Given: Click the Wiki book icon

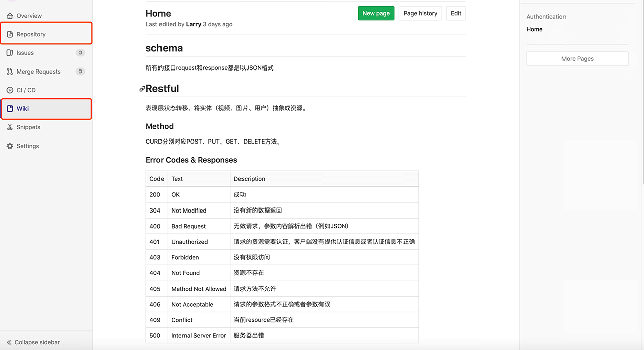Looking at the screenshot, I should 10,109.
